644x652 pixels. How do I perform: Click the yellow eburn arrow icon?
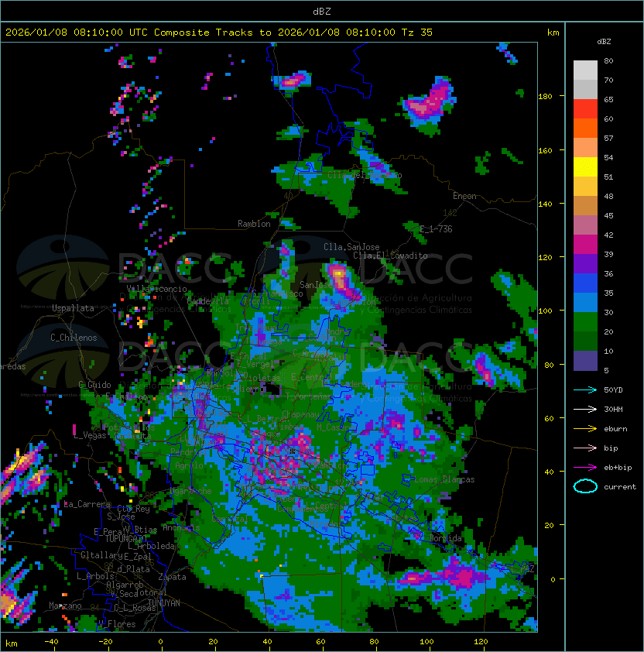[585, 429]
